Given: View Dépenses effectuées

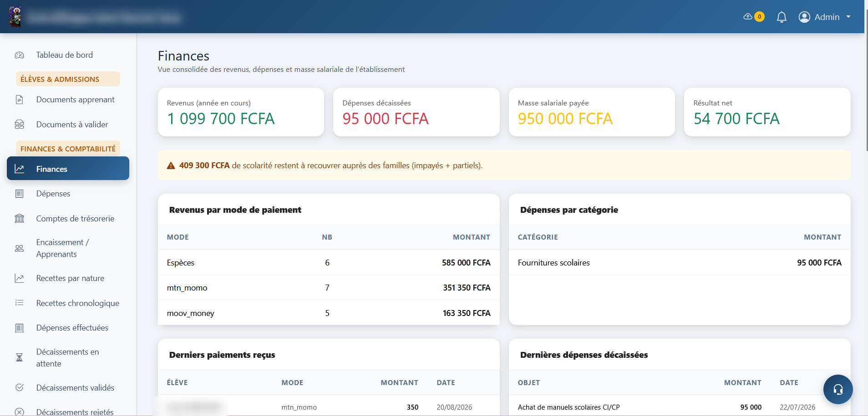Looking at the screenshot, I should 68,328.
